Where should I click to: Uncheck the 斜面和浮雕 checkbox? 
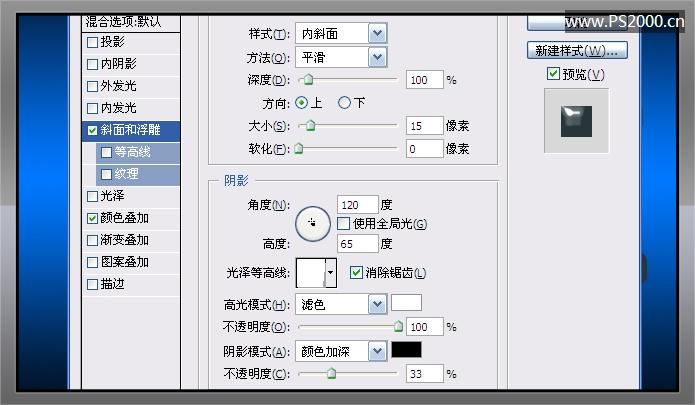(92, 130)
